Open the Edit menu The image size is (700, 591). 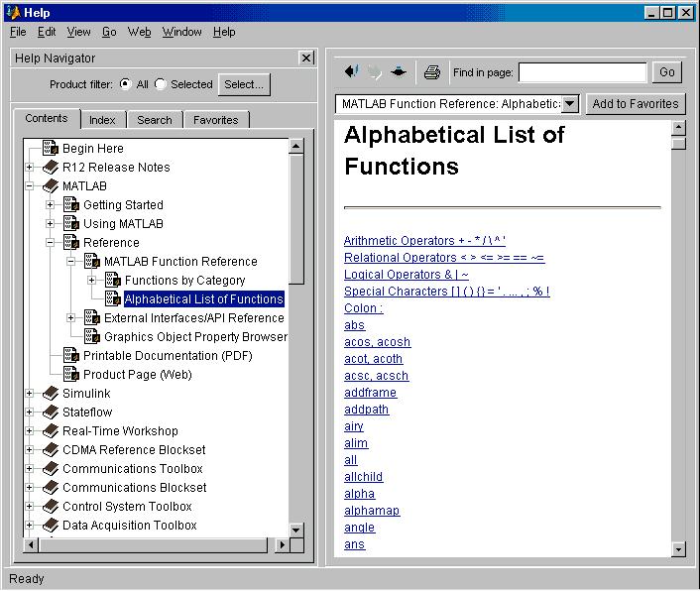(x=47, y=32)
